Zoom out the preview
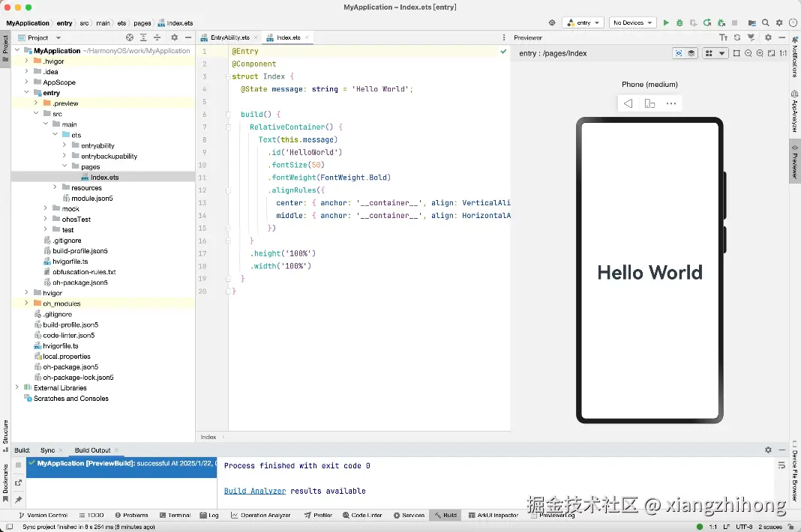 [748, 53]
